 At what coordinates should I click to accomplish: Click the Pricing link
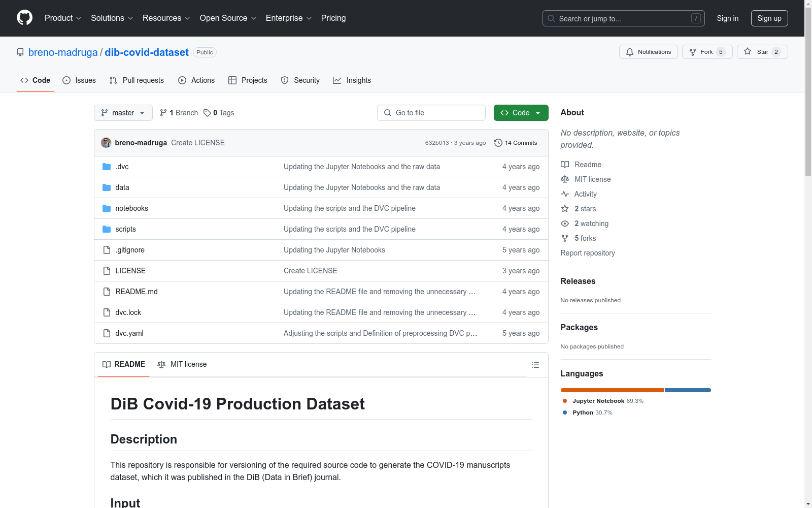(x=333, y=18)
